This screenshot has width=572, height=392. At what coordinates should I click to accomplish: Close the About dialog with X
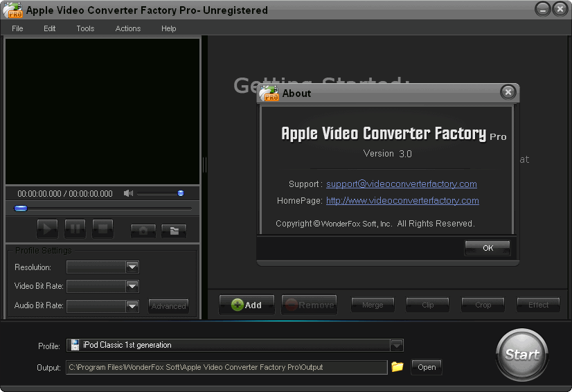click(x=508, y=92)
